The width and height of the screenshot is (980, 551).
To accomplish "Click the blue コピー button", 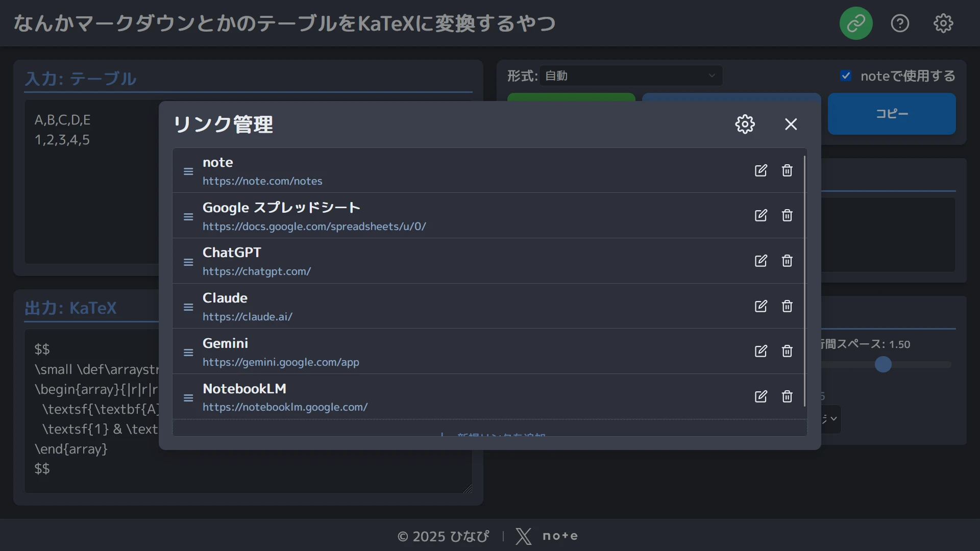I will [x=892, y=114].
